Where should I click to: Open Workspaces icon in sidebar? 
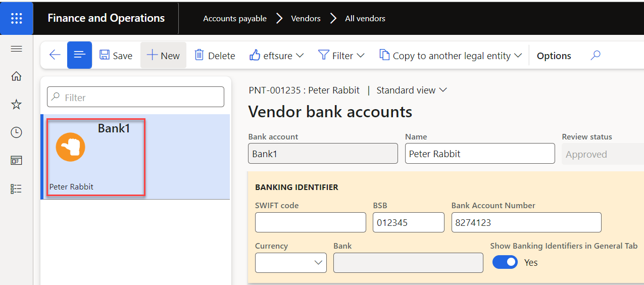[16, 161]
